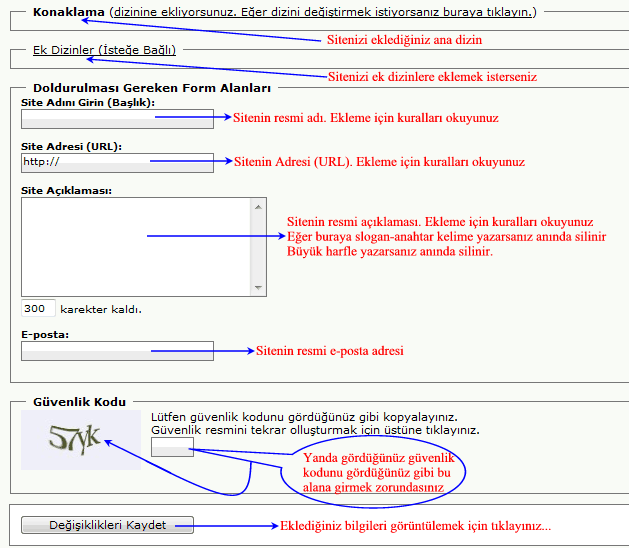Select the E-posta label
The height and width of the screenshot is (548, 629).
[x=45, y=335]
